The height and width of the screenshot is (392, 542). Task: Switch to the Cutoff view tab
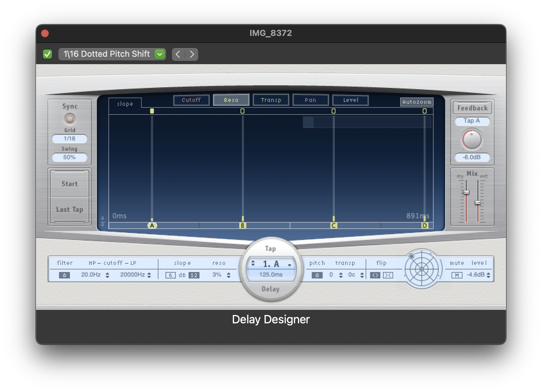(191, 100)
